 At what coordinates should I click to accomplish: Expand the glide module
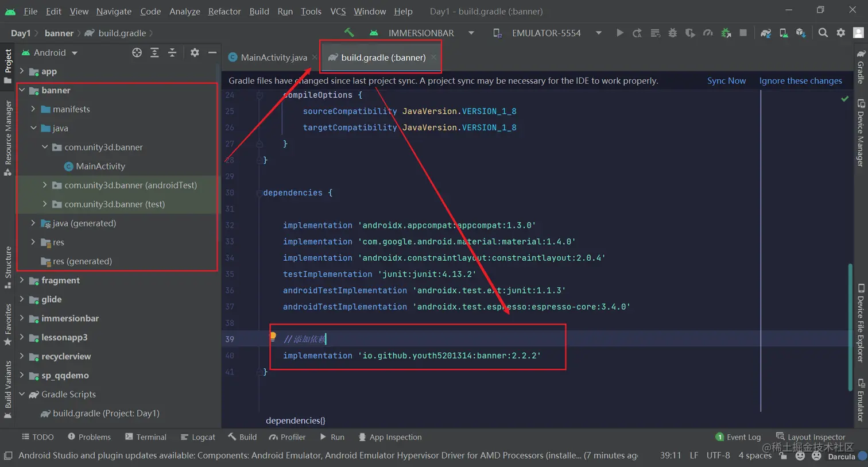pyautogui.click(x=22, y=299)
